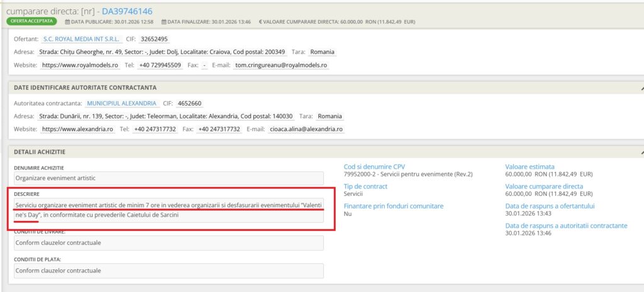Image resolution: width=644 pixels, height=292 pixels.
Task: Collapse the DETALII ACHIZITIE section chevron
Action: pos(641,152)
